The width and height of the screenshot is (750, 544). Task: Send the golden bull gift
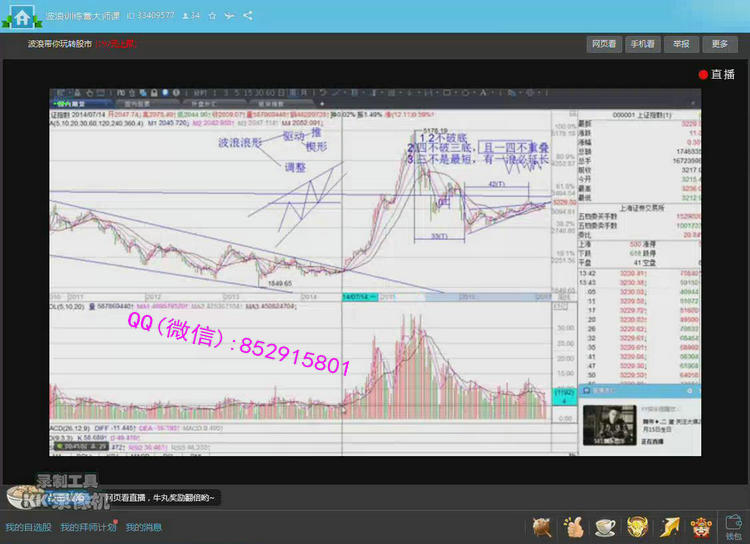pos(638,525)
